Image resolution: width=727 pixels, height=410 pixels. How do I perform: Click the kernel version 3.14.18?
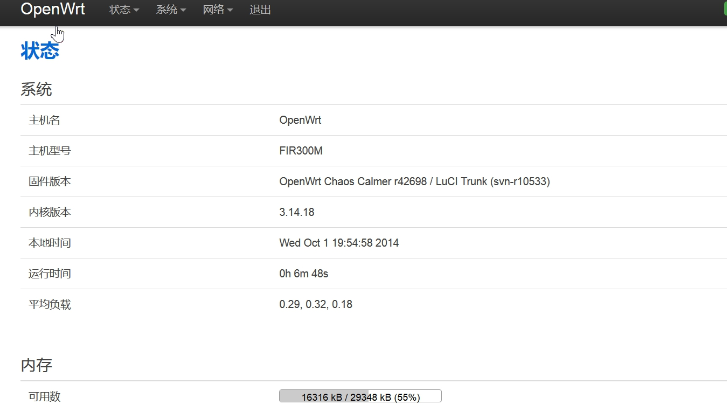tap(297, 212)
